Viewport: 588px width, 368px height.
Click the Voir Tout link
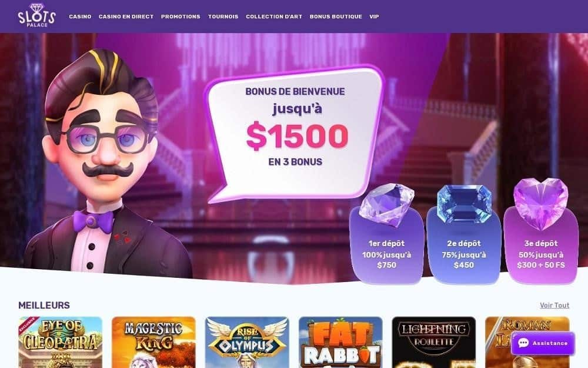tap(554, 305)
